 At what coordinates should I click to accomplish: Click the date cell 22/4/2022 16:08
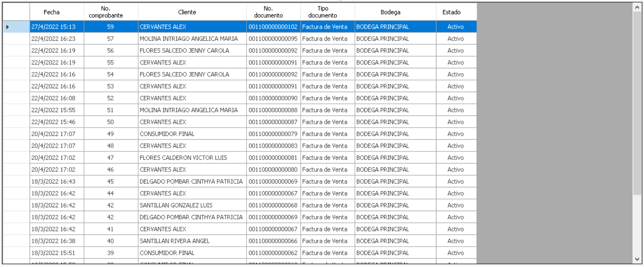[x=53, y=98]
